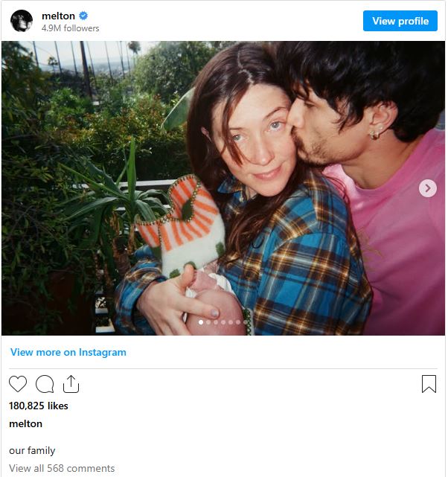This screenshot has height=477, width=448.
Task: Open the couple photo
Action: (223, 186)
